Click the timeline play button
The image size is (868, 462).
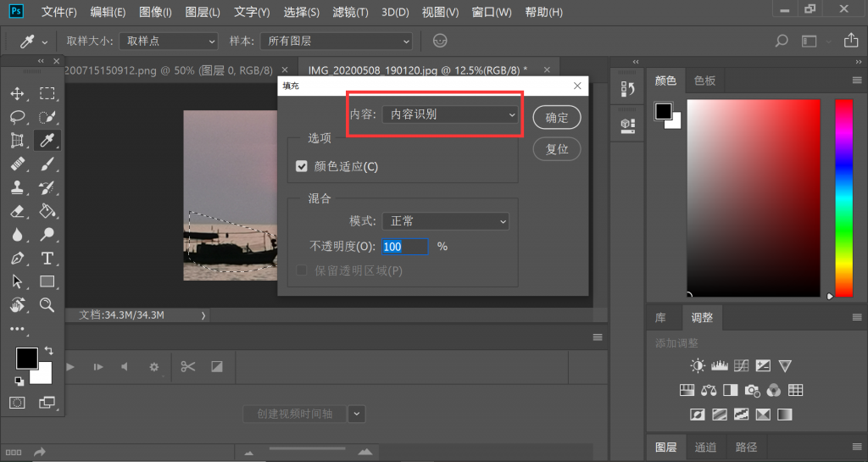pyautogui.click(x=70, y=366)
